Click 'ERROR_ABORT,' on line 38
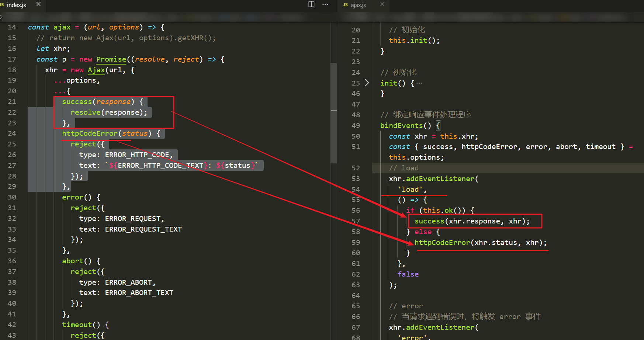 (x=130, y=282)
